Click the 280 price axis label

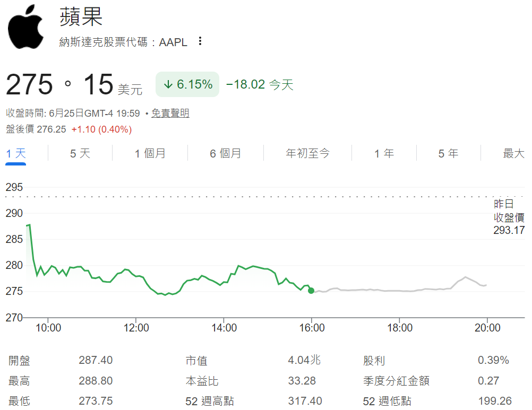tap(14, 265)
